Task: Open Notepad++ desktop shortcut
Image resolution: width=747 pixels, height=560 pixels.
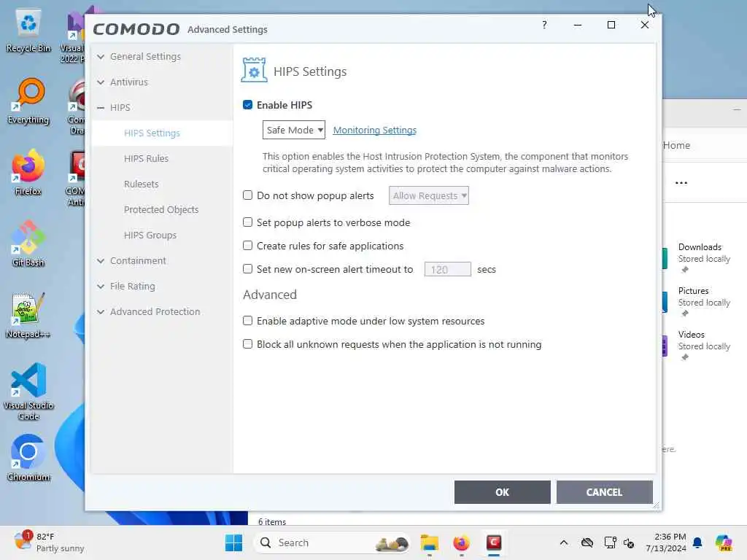Action: [x=28, y=315]
